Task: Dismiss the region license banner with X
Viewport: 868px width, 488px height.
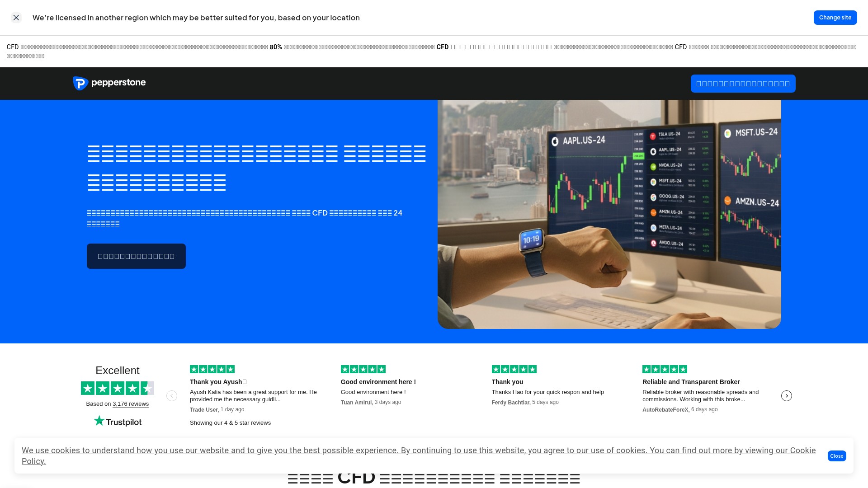Action: [x=16, y=18]
